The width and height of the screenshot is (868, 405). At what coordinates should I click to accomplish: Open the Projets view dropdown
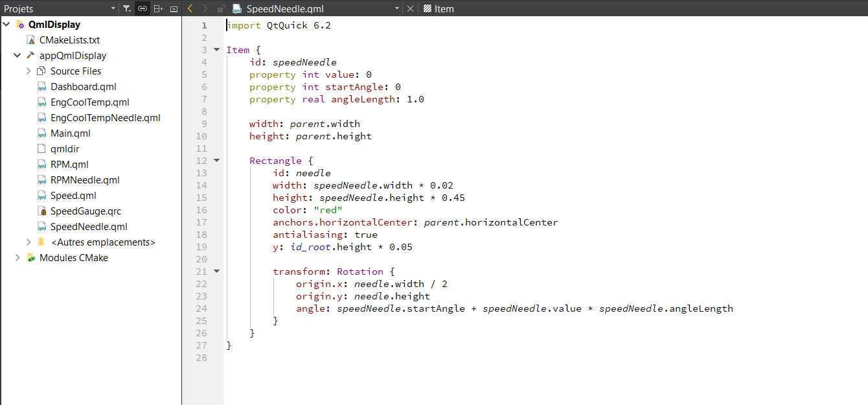tap(113, 9)
